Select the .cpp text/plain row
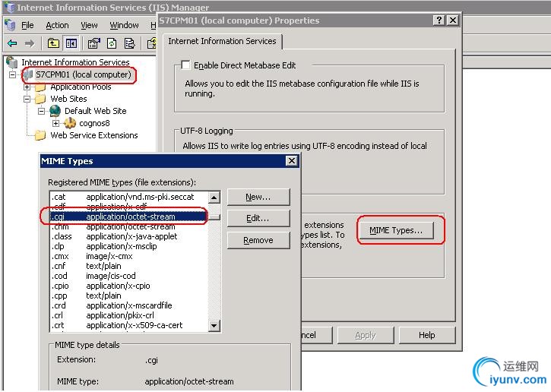Image resolution: width=551 pixels, height=392 pixels. 129,296
